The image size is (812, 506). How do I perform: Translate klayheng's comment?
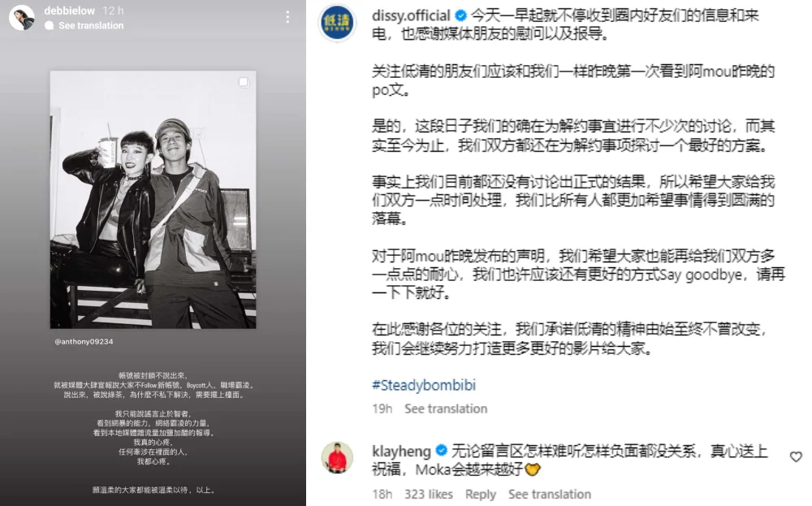pos(549,494)
